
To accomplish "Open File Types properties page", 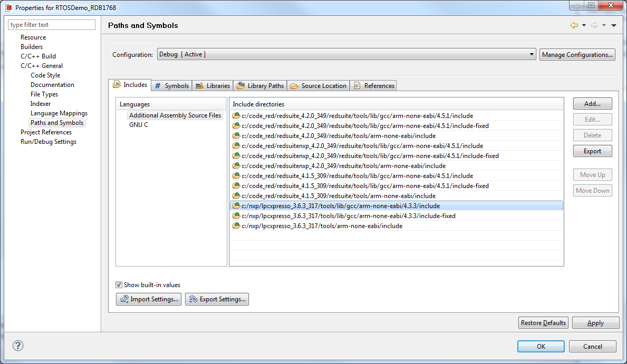I will [x=44, y=94].
